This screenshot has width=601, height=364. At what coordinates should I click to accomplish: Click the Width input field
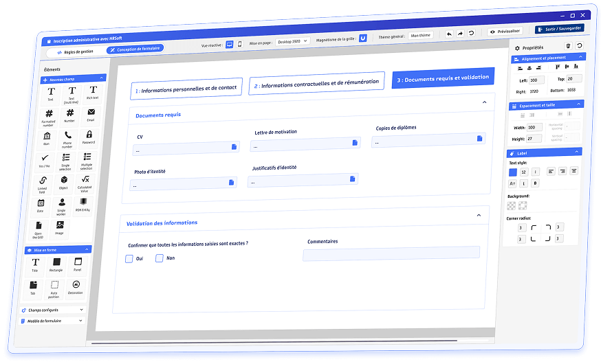(x=535, y=127)
